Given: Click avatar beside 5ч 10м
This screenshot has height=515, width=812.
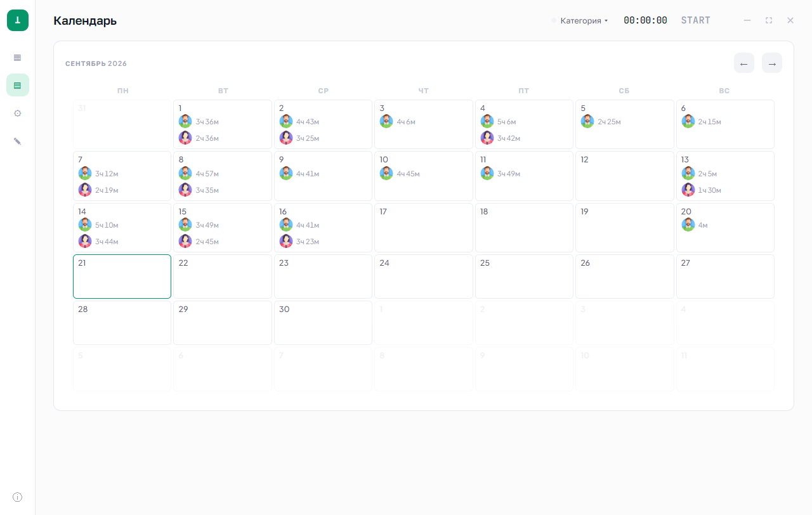Looking at the screenshot, I should [85, 225].
